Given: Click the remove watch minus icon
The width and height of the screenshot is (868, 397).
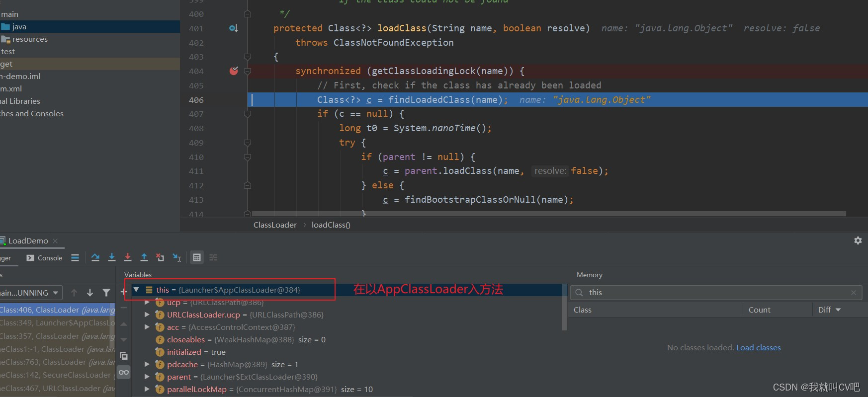Looking at the screenshot, I should (x=124, y=308).
